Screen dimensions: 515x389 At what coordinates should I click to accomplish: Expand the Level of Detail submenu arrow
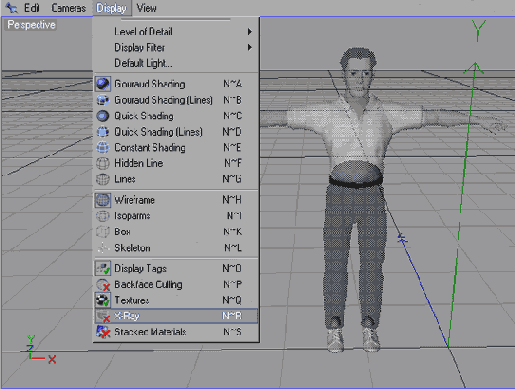(250, 32)
